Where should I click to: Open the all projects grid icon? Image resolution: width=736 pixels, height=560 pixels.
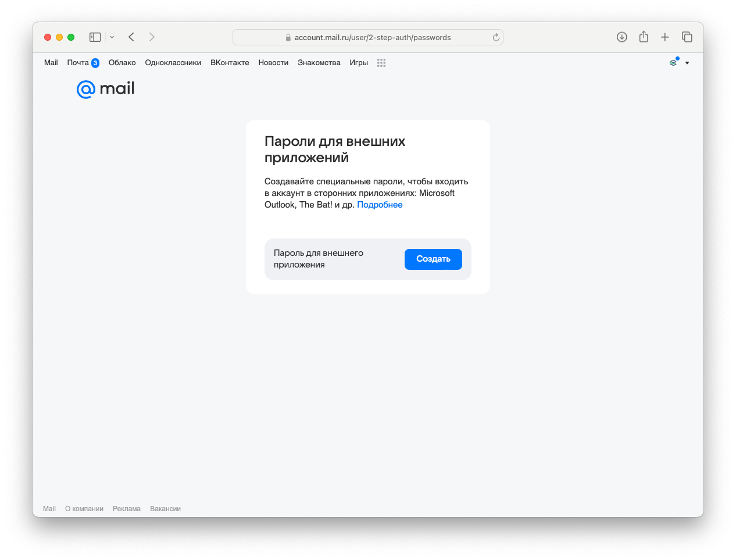coord(381,63)
